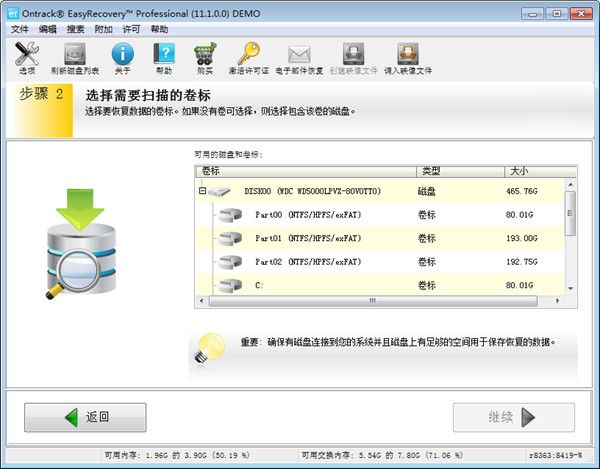600x469 pixels.
Task: Click the 卷标 type cell of Part01
Action: click(x=426, y=238)
